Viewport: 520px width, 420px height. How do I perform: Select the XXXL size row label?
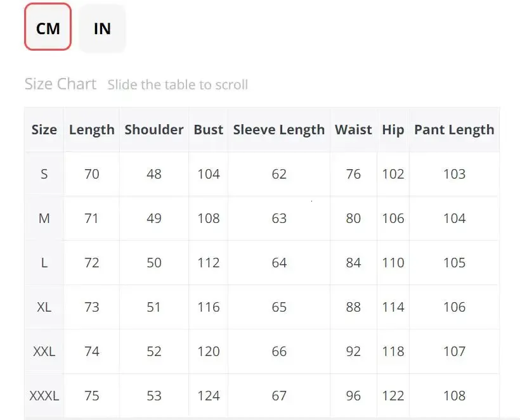coord(44,396)
